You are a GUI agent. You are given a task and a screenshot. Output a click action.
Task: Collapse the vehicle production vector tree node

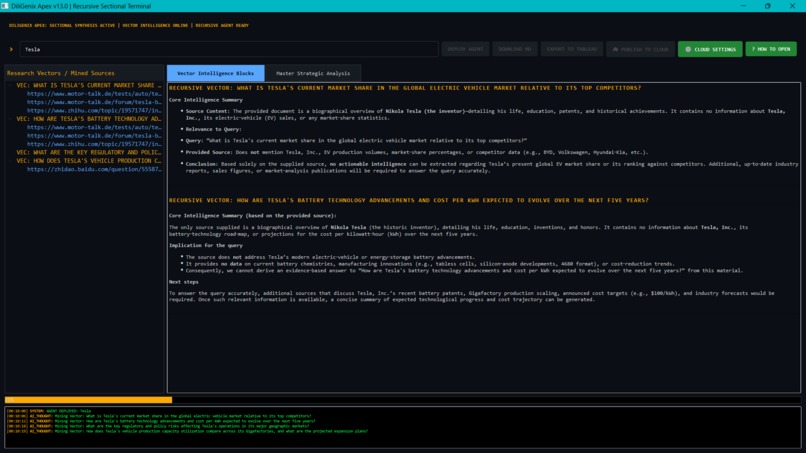pyautogui.click(x=11, y=160)
